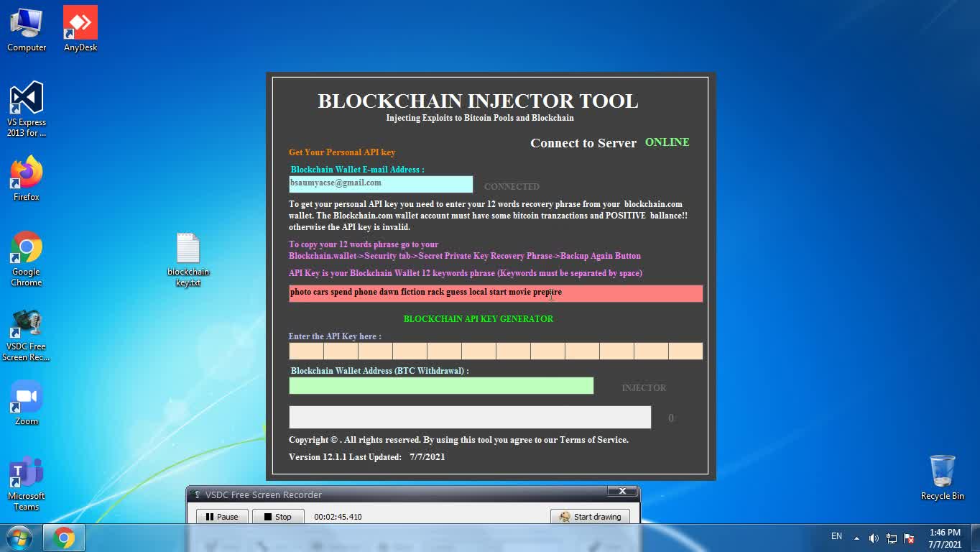Select the Zoom desktop shortcut
The height and width of the screenshot is (552, 980).
coord(27,402)
